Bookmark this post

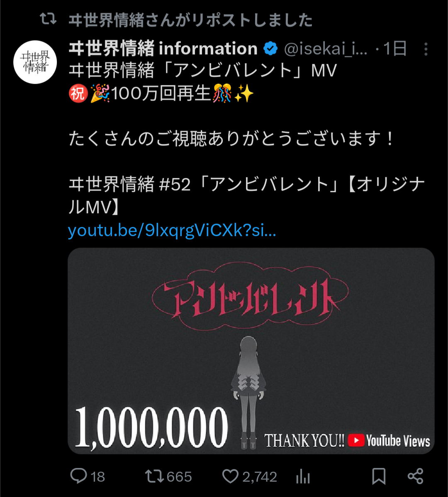[379, 476]
